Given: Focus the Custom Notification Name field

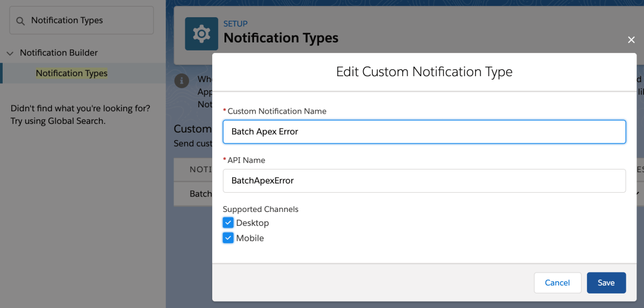Looking at the screenshot, I should tap(424, 131).
